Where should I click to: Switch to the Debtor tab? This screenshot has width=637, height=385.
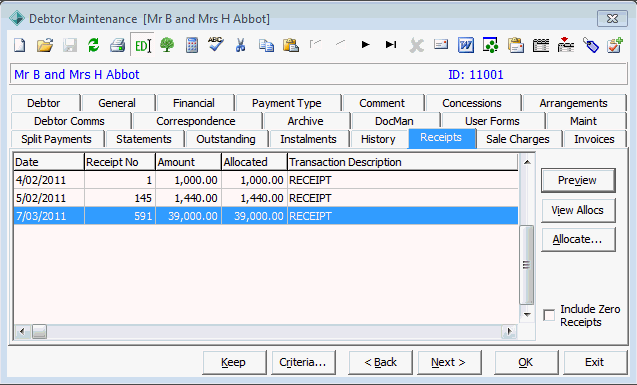click(46, 103)
